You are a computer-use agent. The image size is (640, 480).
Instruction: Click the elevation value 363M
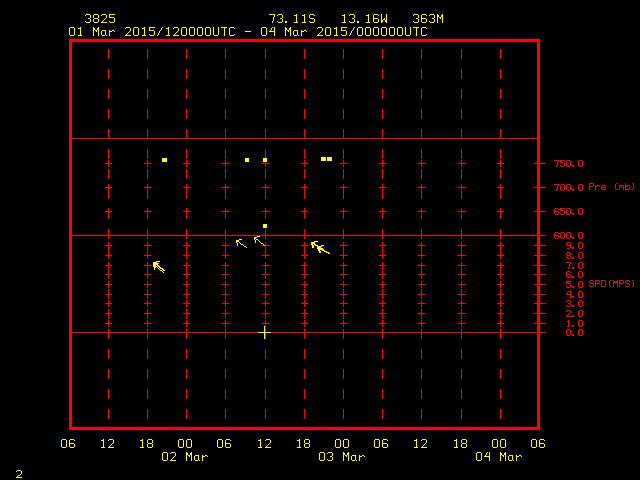428,19
